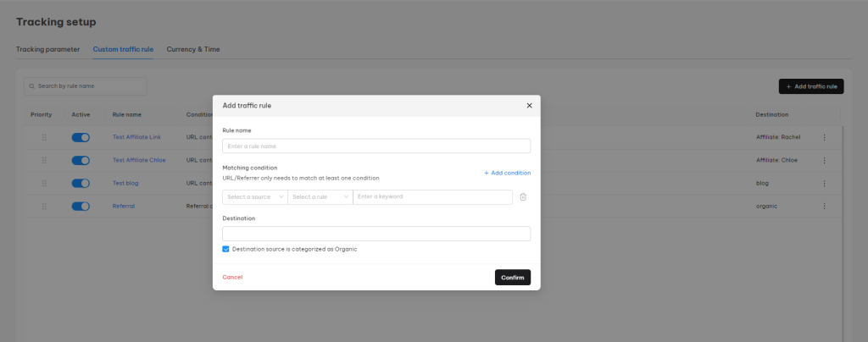Click the Rule name column header

point(127,115)
